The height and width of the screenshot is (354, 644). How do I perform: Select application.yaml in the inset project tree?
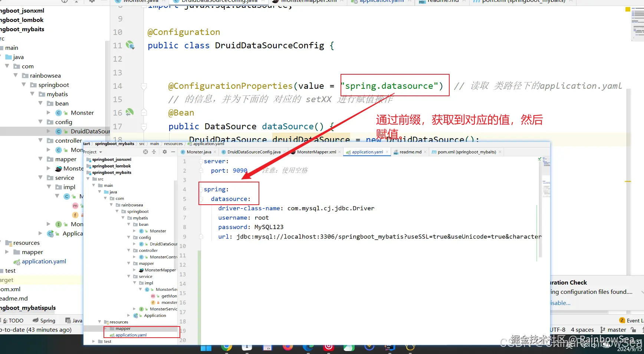point(131,335)
